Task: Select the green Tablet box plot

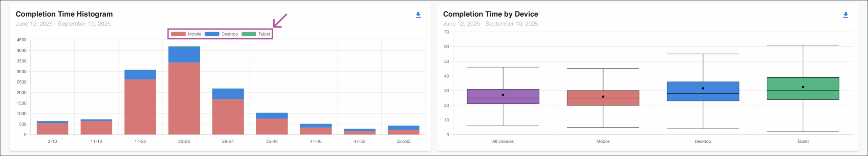Action: point(803,95)
